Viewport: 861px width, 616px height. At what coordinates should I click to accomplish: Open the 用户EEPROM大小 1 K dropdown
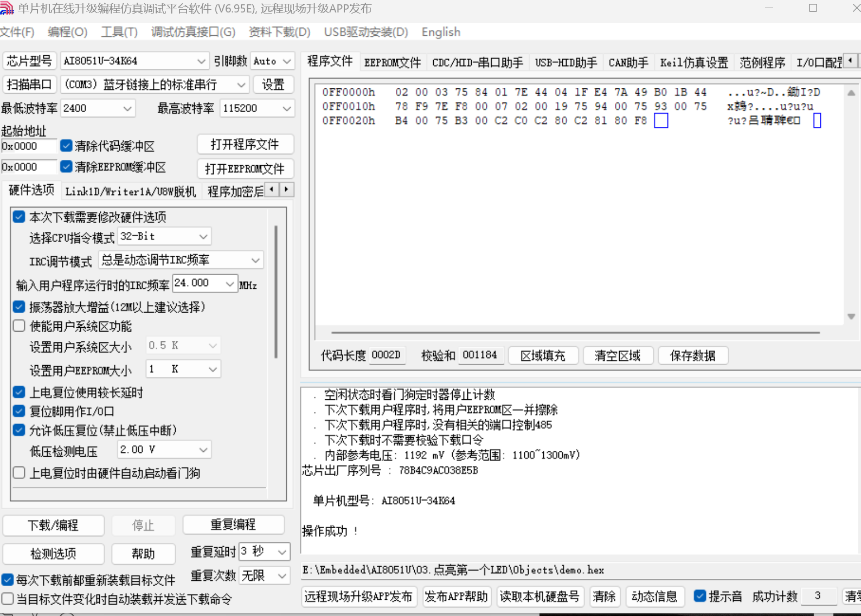[x=183, y=369]
